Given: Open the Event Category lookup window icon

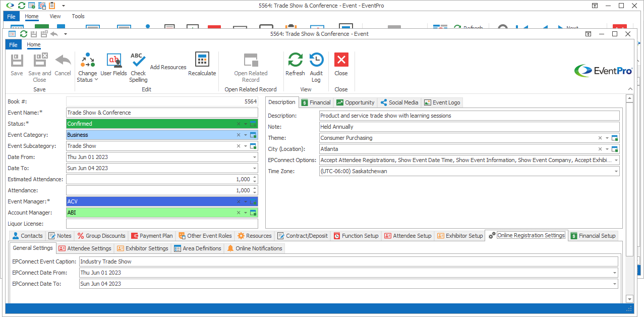Looking at the screenshot, I should 253,135.
